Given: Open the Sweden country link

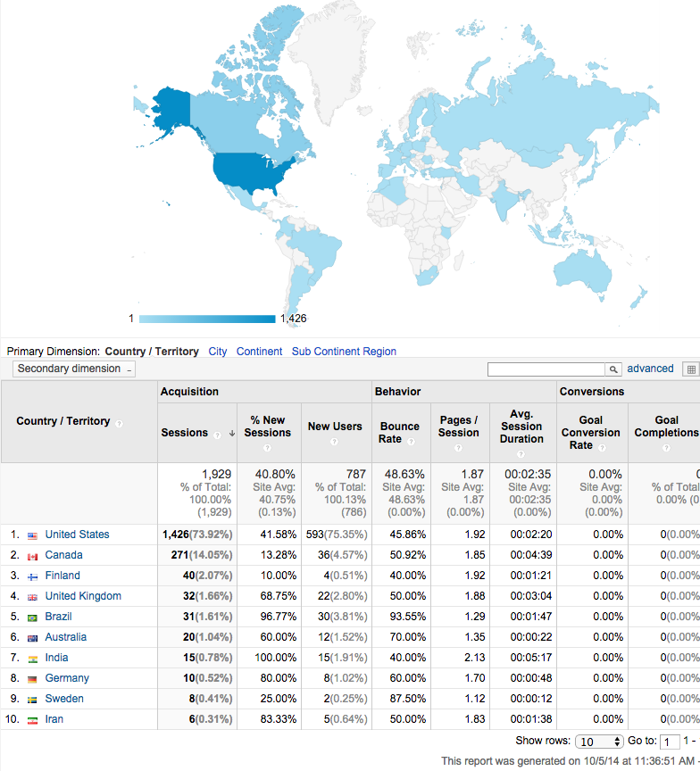Looking at the screenshot, I should pyautogui.click(x=64, y=699).
